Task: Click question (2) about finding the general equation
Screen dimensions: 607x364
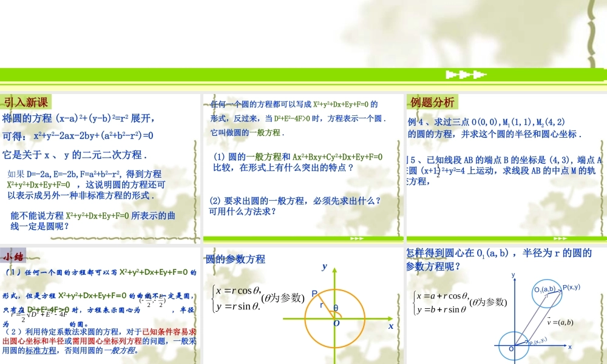Action: (x=294, y=204)
